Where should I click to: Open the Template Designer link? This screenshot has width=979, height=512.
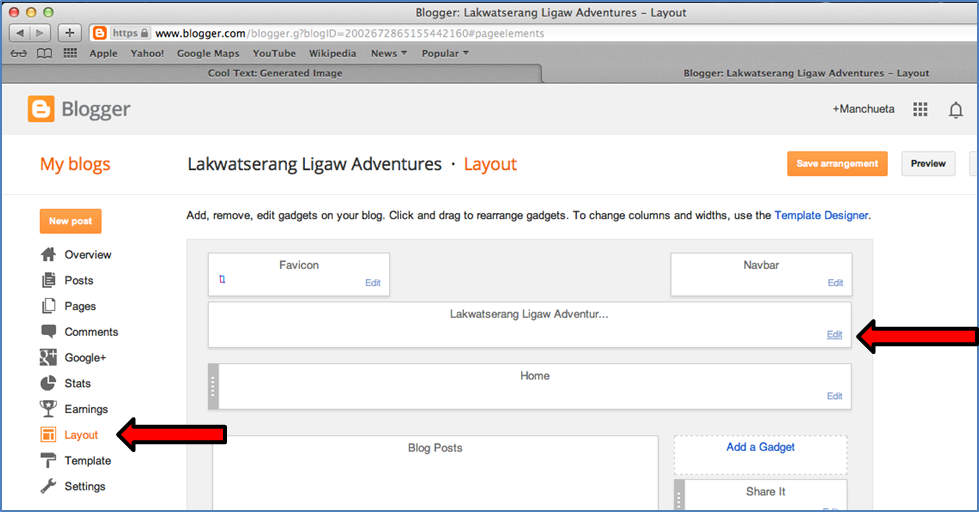821,215
